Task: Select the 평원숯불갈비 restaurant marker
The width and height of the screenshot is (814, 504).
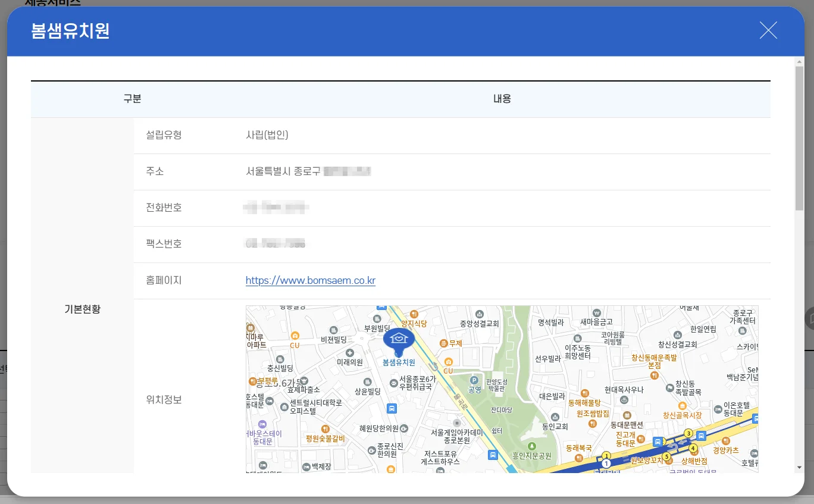Action: click(325, 429)
